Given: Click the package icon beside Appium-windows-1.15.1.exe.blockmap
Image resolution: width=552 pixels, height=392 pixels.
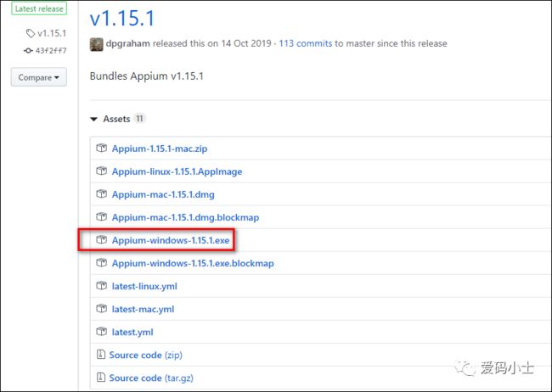Looking at the screenshot, I should (101, 263).
